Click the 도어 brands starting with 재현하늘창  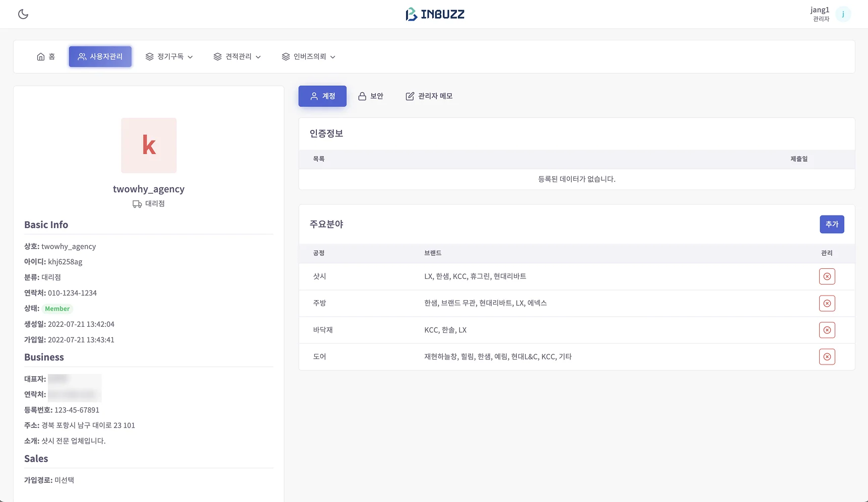pyautogui.click(x=498, y=357)
